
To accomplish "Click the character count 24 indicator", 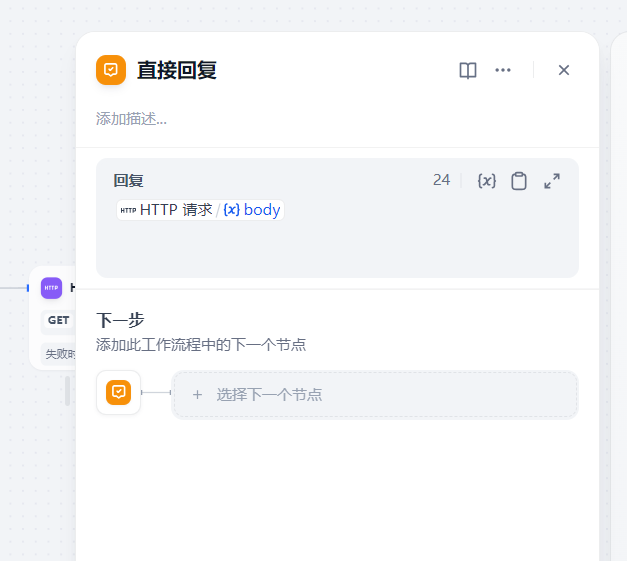I will [441, 180].
